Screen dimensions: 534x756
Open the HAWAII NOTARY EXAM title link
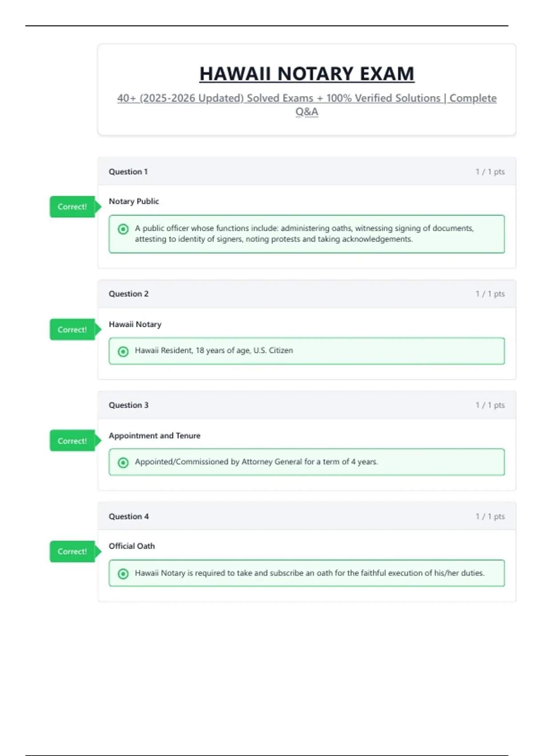point(307,74)
